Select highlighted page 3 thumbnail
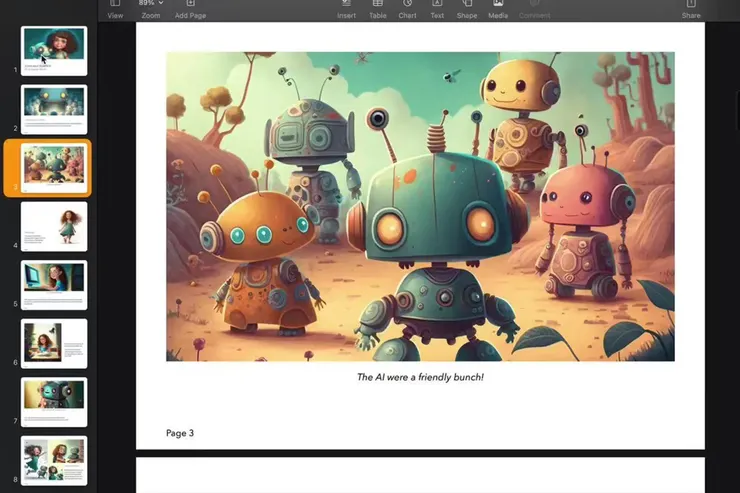Viewport: 740px width, 493px height. pyautogui.click(x=54, y=167)
